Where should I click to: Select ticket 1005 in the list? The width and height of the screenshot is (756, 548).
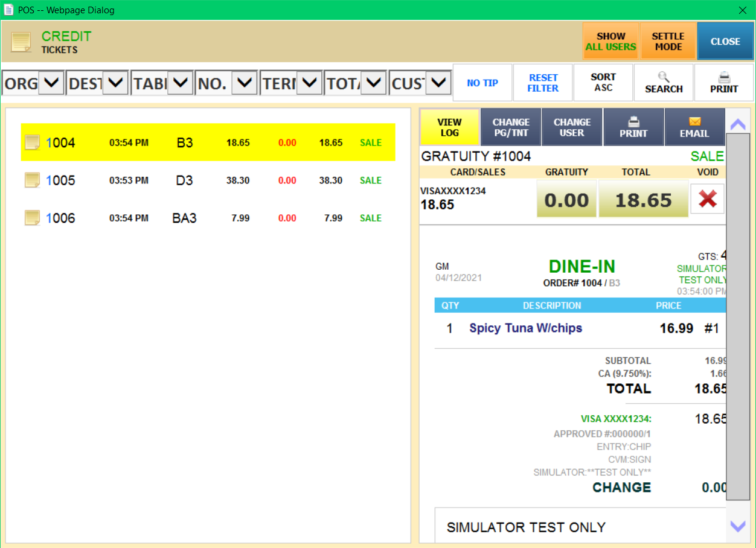click(208, 180)
